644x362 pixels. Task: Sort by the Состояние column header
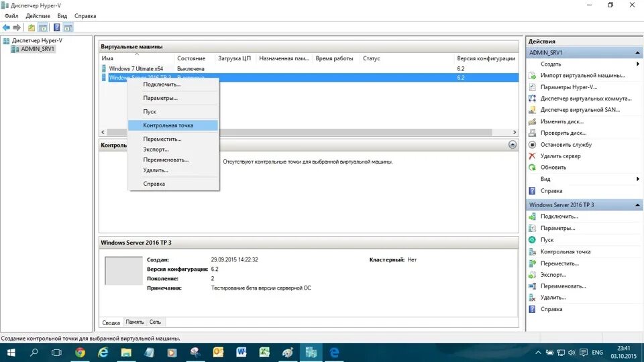(x=195, y=58)
